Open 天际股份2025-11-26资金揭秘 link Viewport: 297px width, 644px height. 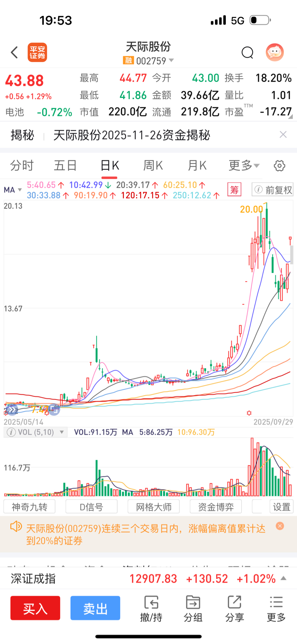tap(131, 135)
